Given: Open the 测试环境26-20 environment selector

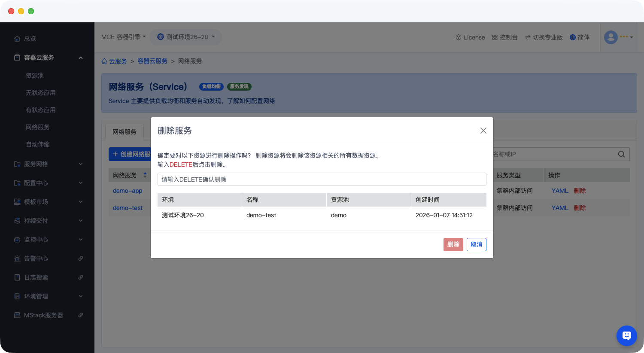Looking at the screenshot, I should [x=186, y=37].
